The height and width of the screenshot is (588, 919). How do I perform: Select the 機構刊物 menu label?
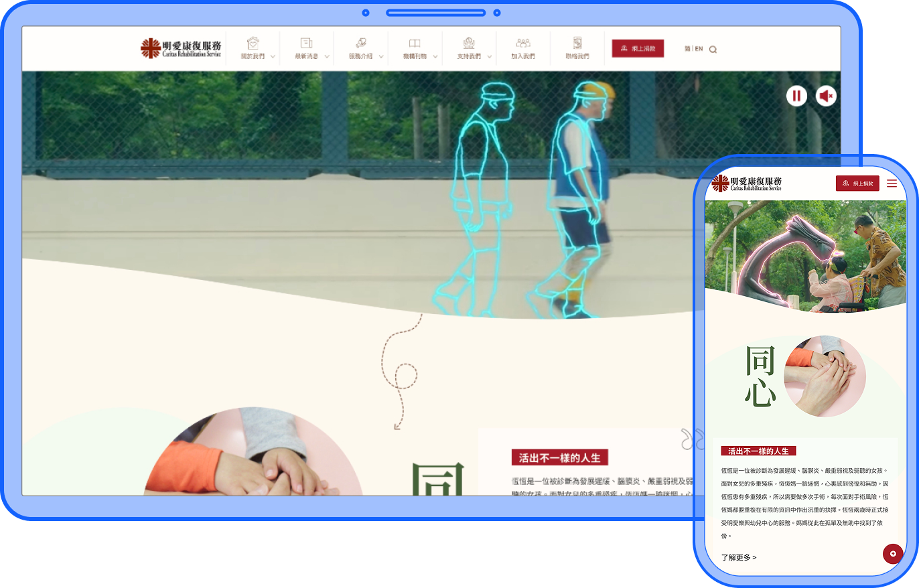click(x=415, y=57)
